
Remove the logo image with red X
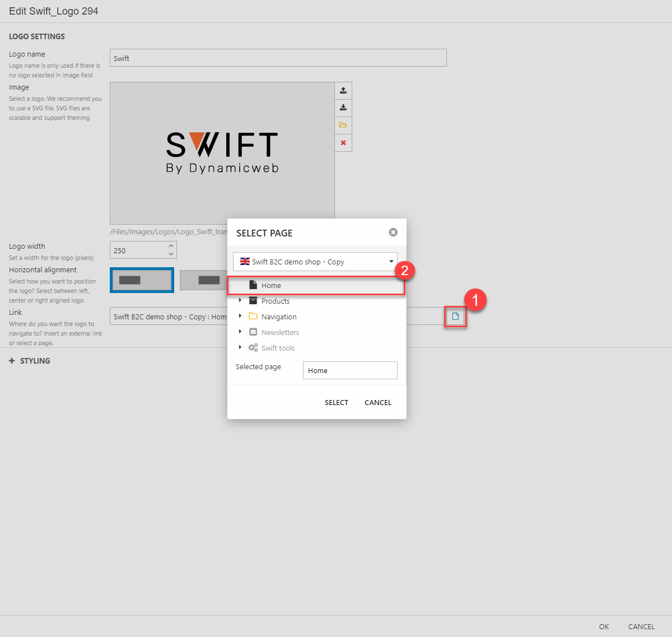[343, 143]
